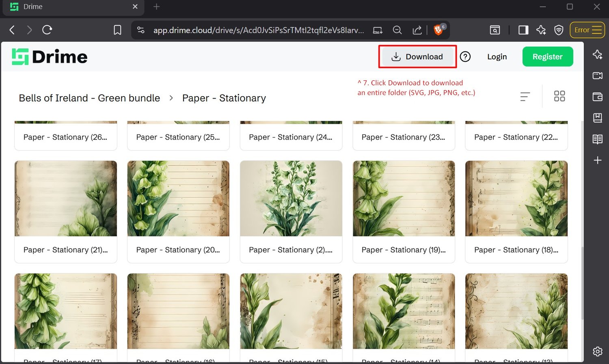Open Leo AI in the sidebar
Screen dimensions: 609x364
[x=597, y=54]
